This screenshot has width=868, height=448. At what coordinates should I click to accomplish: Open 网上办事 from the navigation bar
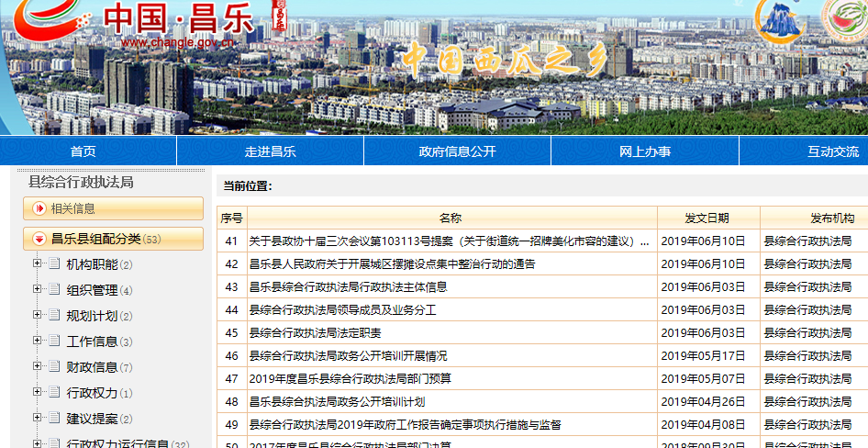pos(644,151)
